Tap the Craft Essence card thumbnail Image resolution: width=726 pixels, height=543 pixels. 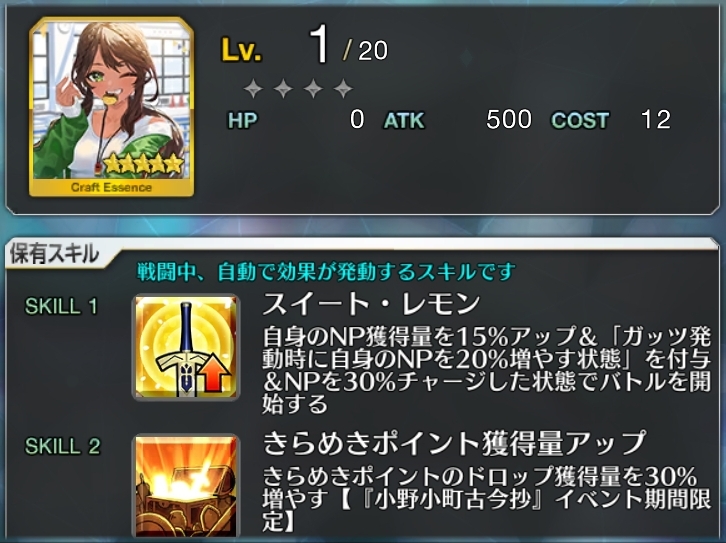[112, 107]
